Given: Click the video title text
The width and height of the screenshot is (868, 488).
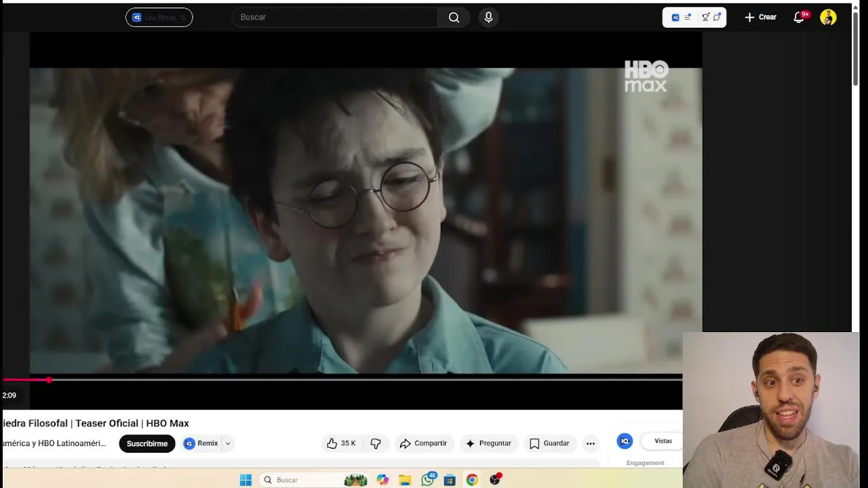Looking at the screenshot, I should tap(96, 424).
